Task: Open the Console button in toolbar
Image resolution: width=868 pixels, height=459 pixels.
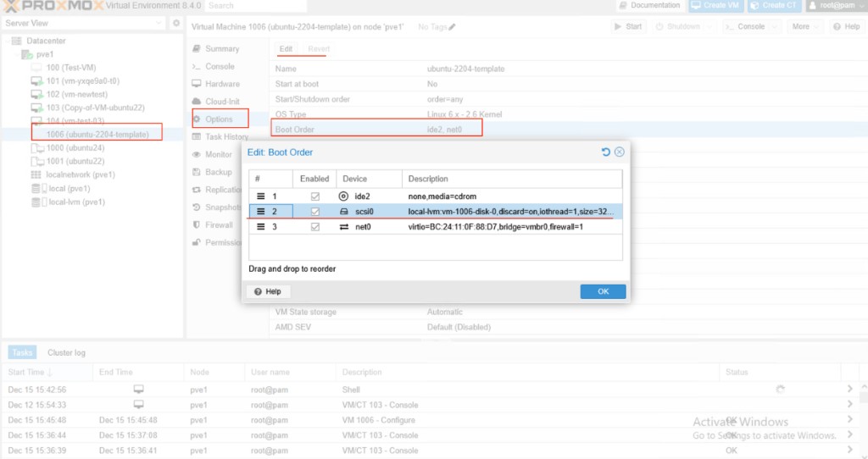Action: (x=745, y=26)
